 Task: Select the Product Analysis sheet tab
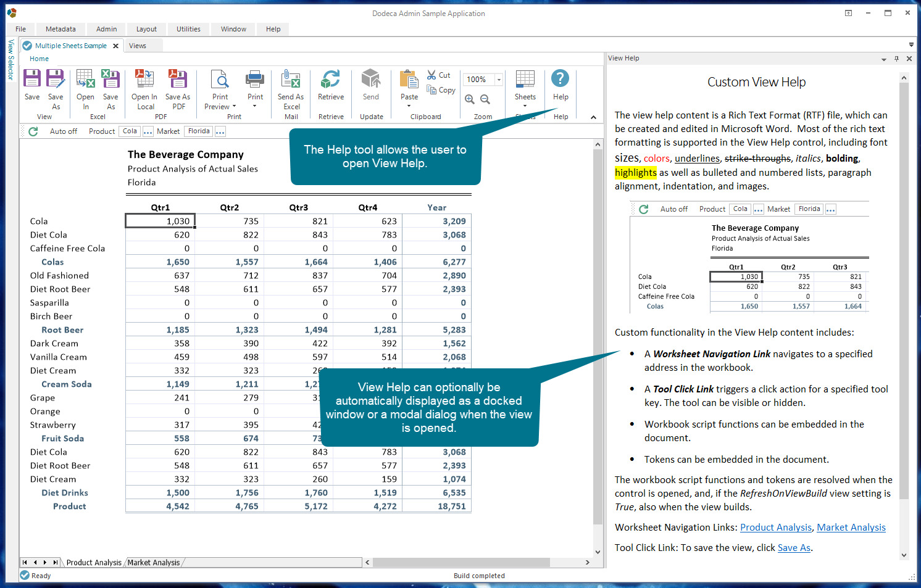[x=94, y=563]
